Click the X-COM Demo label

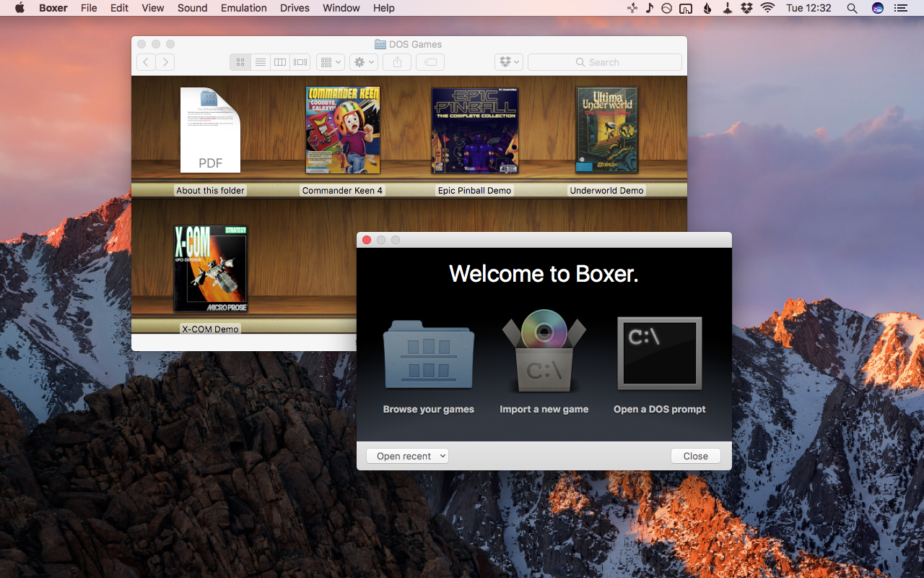click(211, 329)
